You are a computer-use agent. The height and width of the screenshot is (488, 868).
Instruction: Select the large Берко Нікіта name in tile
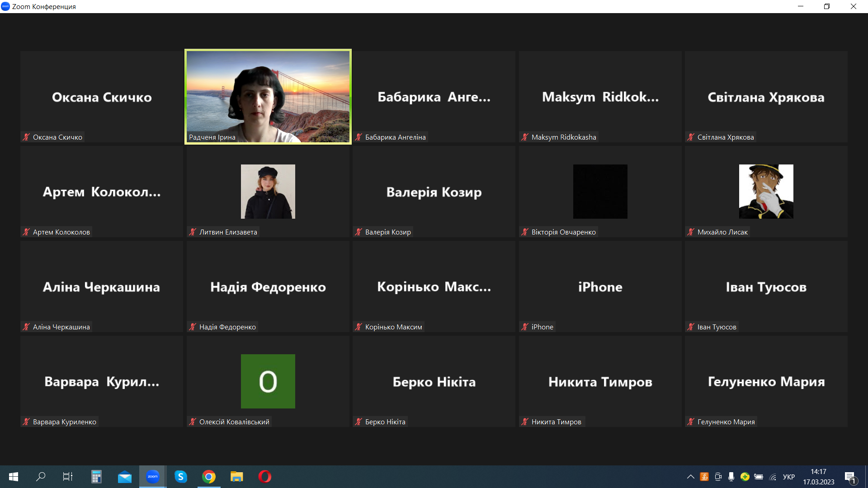coord(434,382)
